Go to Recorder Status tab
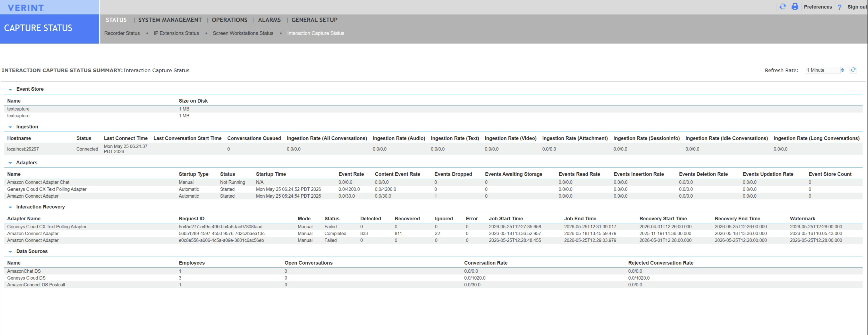 [122, 33]
